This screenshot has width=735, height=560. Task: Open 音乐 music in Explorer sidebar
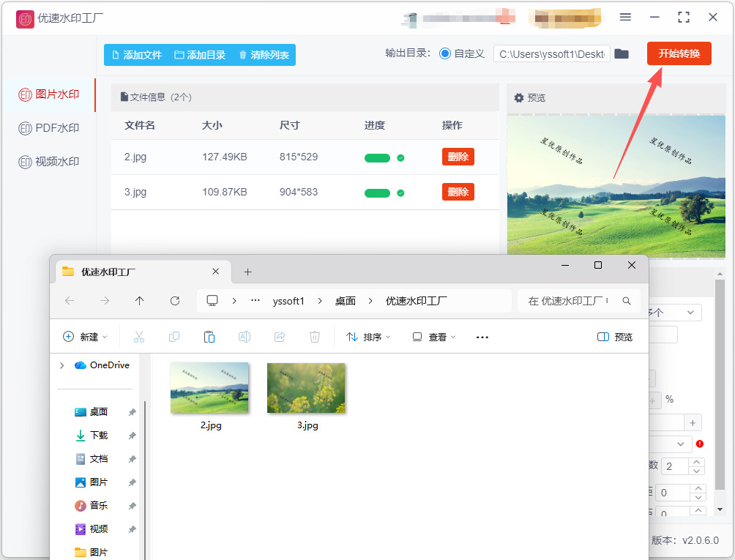click(x=92, y=506)
